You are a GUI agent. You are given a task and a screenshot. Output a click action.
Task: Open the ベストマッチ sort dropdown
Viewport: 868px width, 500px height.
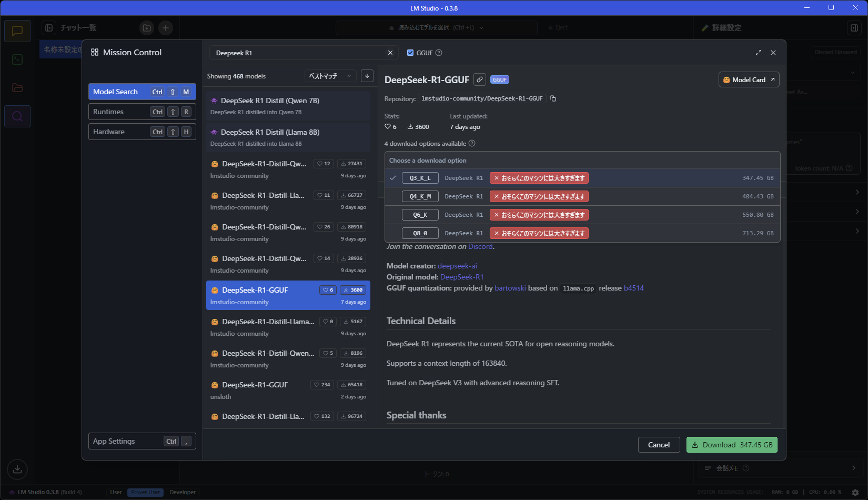(x=329, y=76)
